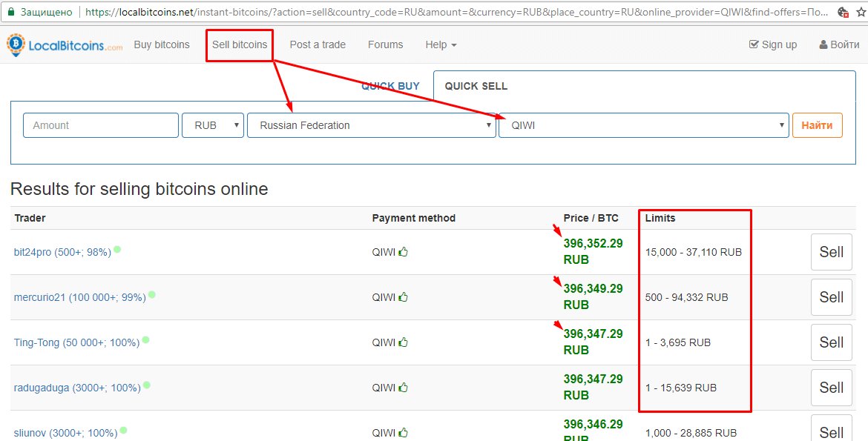Click the Limits column header
868x441 pixels.
(x=660, y=218)
